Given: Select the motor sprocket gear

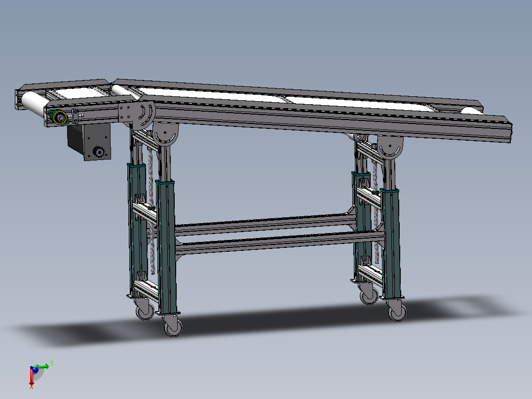Looking at the screenshot, I should click(x=98, y=152).
